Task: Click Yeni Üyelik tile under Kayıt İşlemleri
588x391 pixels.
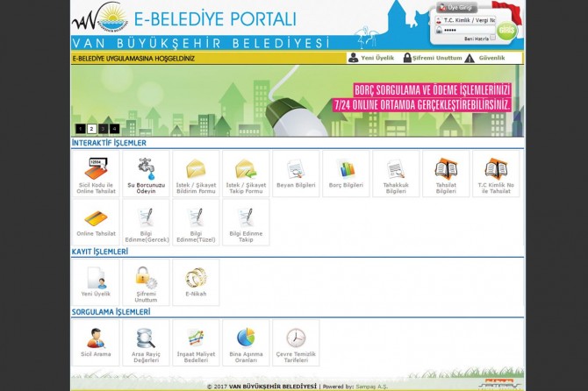Action: click(96, 282)
